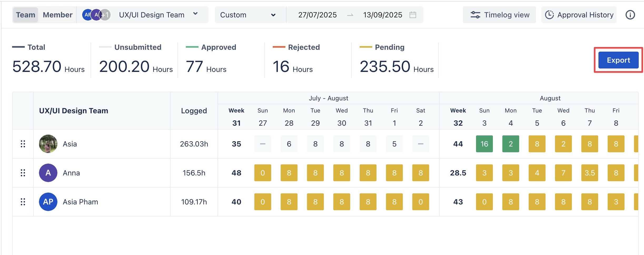This screenshot has width=644, height=255.
Task: Click the start date 27/07/2025 field
Action: point(317,15)
